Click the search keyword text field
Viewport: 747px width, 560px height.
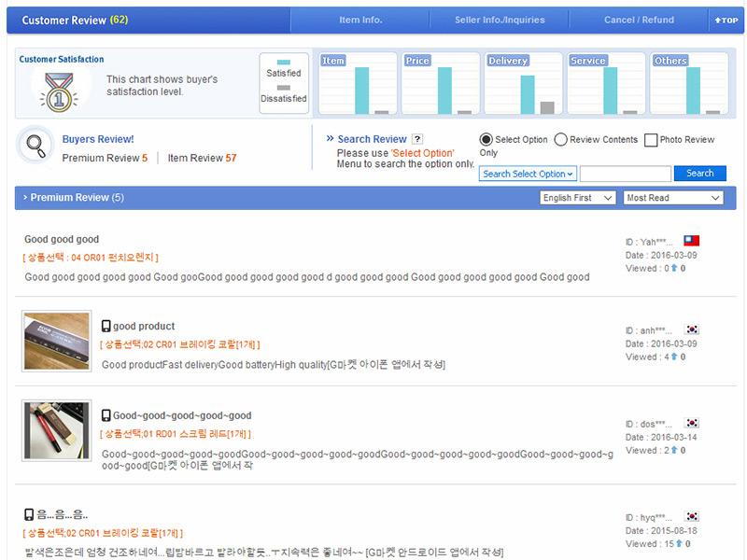point(625,174)
